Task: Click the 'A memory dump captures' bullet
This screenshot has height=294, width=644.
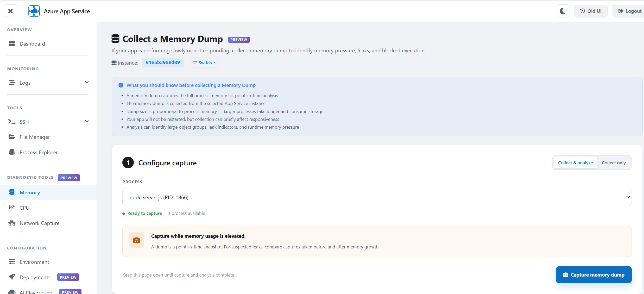Action: tap(202, 96)
